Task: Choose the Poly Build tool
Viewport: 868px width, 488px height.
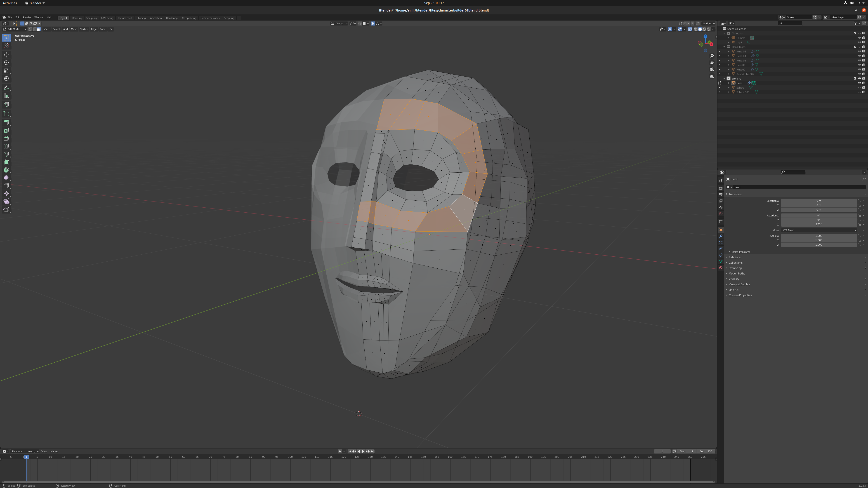Action: coord(6,162)
